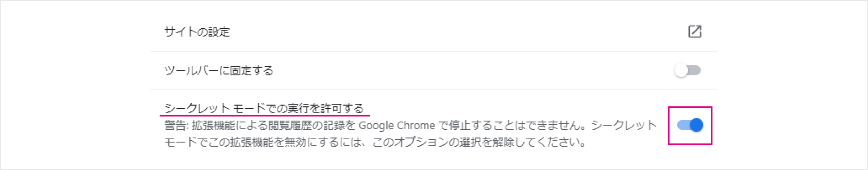Select the シークレット モードでの実行を許可する heading
The image size is (868, 170).
click(264, 108)
